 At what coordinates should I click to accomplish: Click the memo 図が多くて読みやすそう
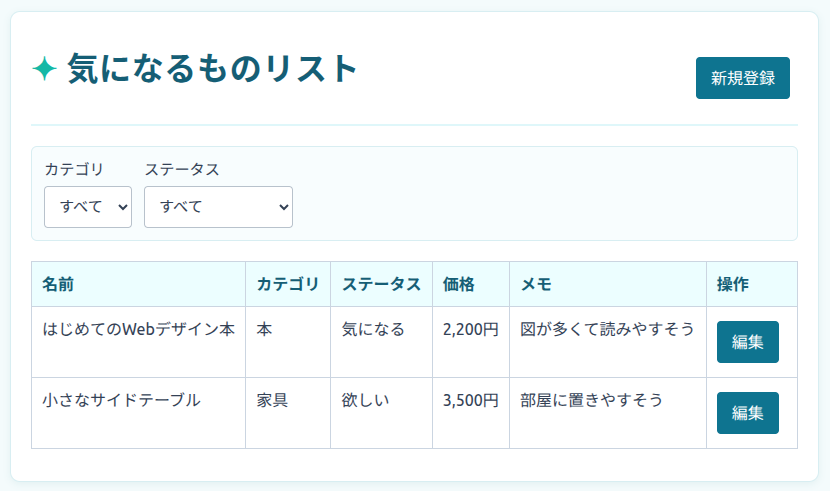(x=607, y=329)
